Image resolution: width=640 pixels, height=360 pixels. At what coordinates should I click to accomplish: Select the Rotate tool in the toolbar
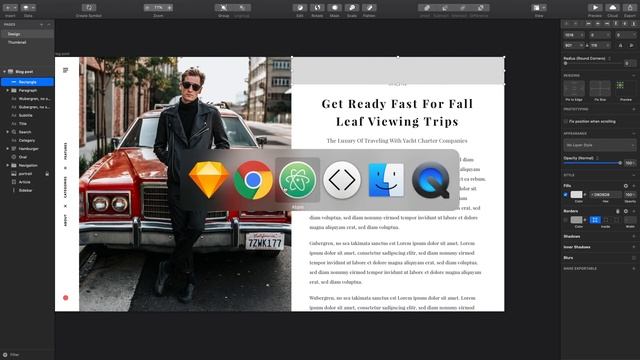(x=317, y=8)
